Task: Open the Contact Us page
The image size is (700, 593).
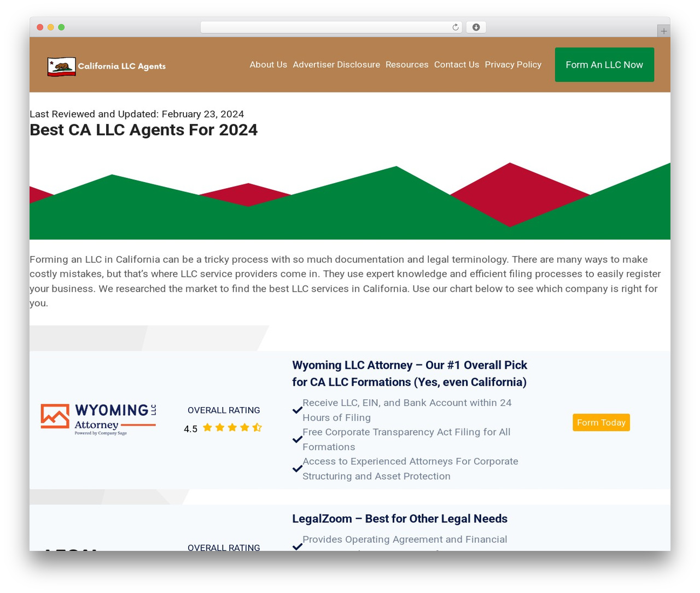Action: [457, 65]
